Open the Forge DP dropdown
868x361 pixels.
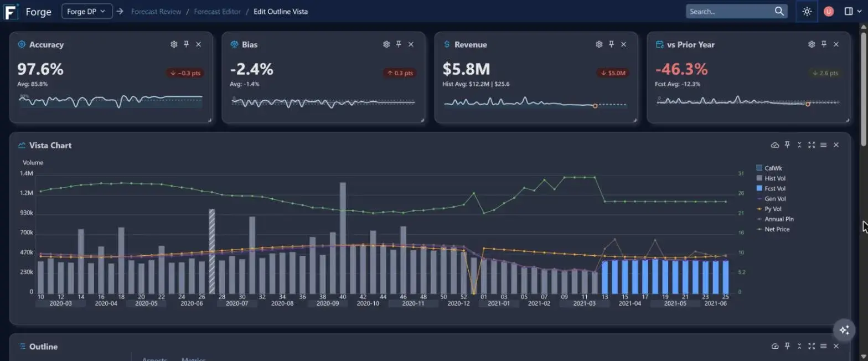click(87, 11)
